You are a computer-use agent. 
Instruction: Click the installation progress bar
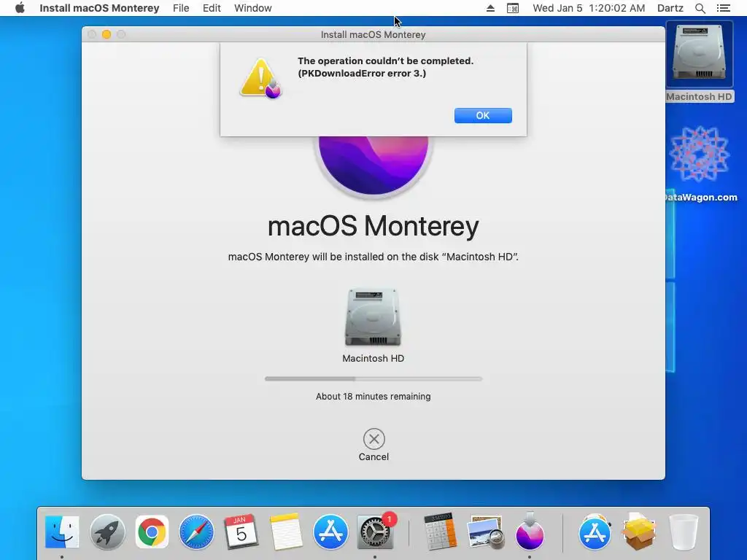tap(373, 379)
